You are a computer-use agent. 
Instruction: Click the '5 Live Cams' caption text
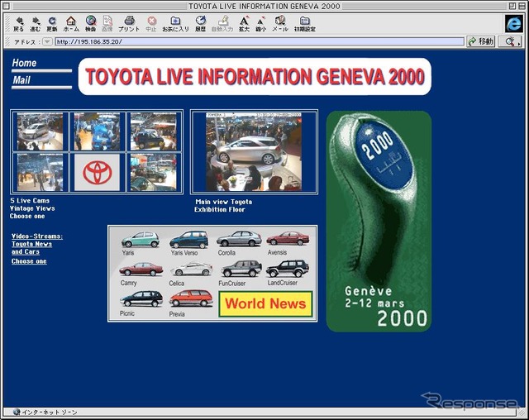click(x=30, y=201)
